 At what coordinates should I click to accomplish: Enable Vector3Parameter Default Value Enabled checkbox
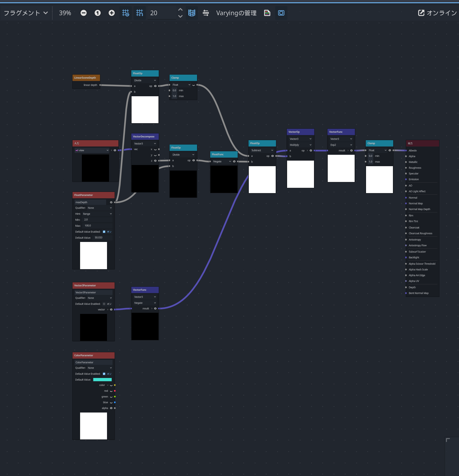(x=104, y=304)
